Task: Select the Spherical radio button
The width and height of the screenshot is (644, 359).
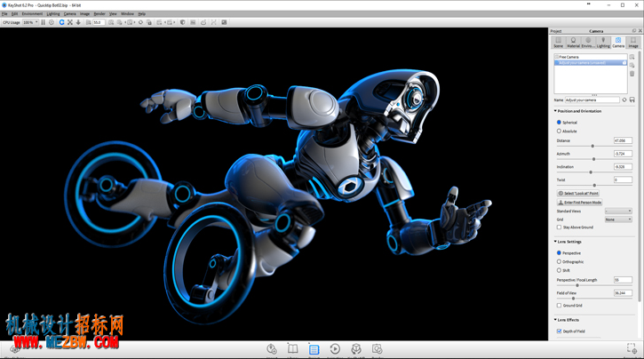Action: click(x=559, y=123)
